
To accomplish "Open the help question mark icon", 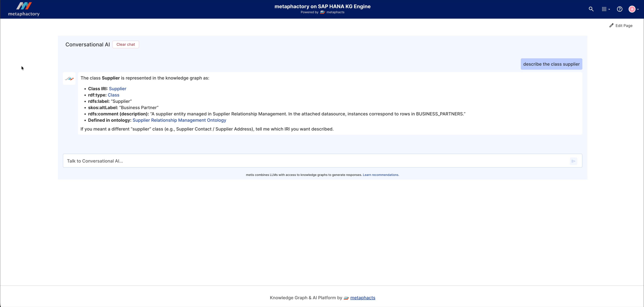I will [619, 9].
